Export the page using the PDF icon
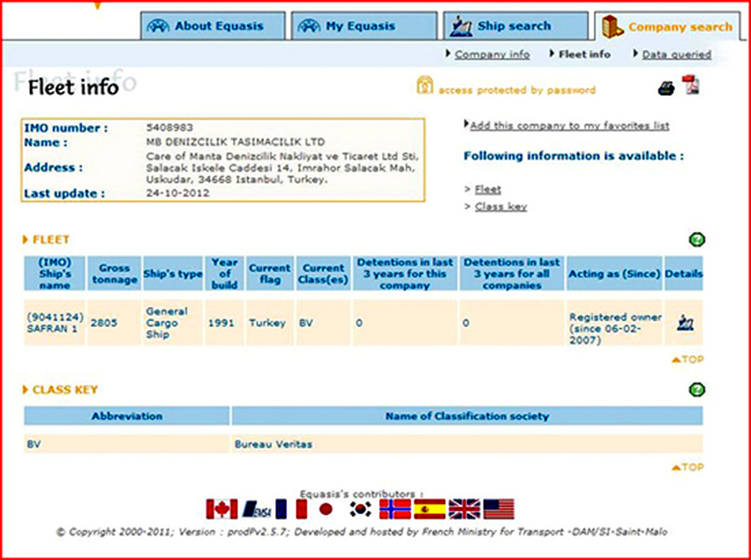751x560 pixels. [690, 85]
